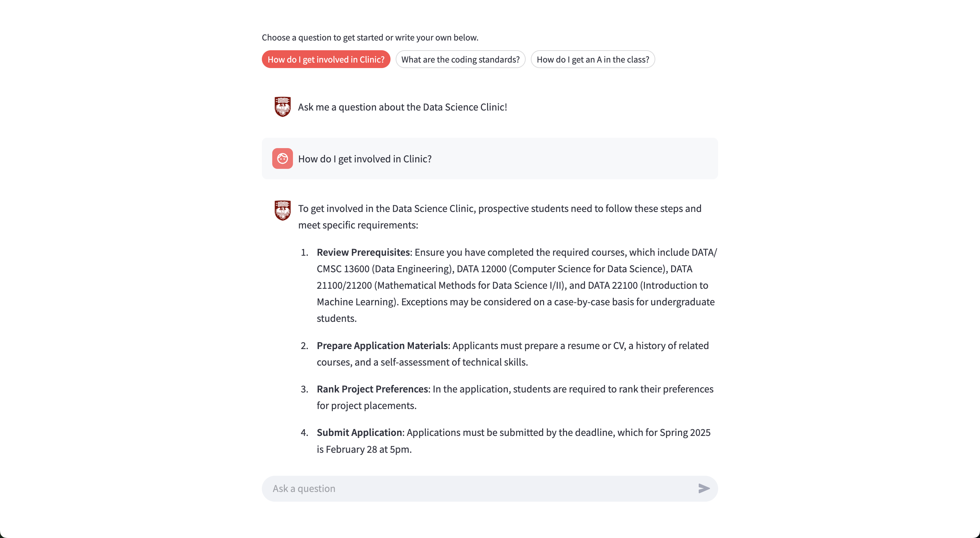
Task: Click list number 4 in the answer
Action: [x=304, y=432]
